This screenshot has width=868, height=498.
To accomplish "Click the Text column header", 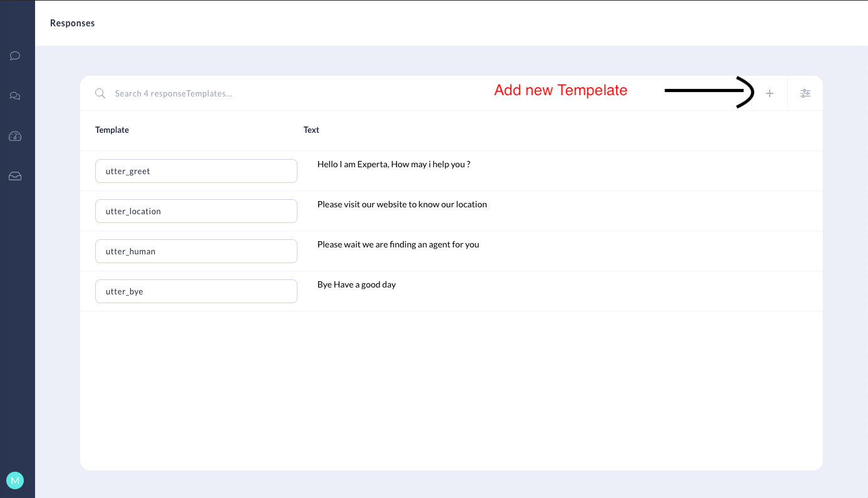I will coord(311,130).
